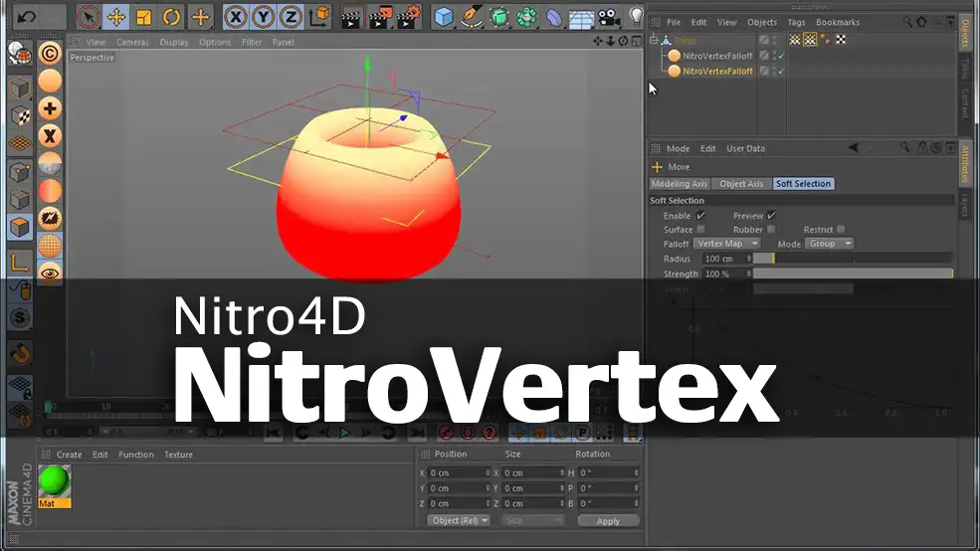Toggle Soft Selection Enable checkbox
Screen dimensions: 980x551
click(700, 216)
